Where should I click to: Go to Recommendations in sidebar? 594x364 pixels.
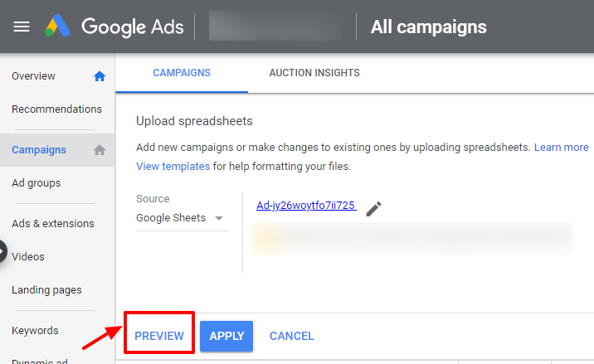(x=56, y=109)
